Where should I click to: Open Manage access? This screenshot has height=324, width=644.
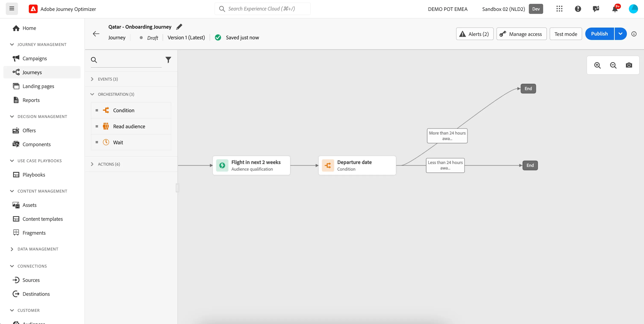click(521, 34)
